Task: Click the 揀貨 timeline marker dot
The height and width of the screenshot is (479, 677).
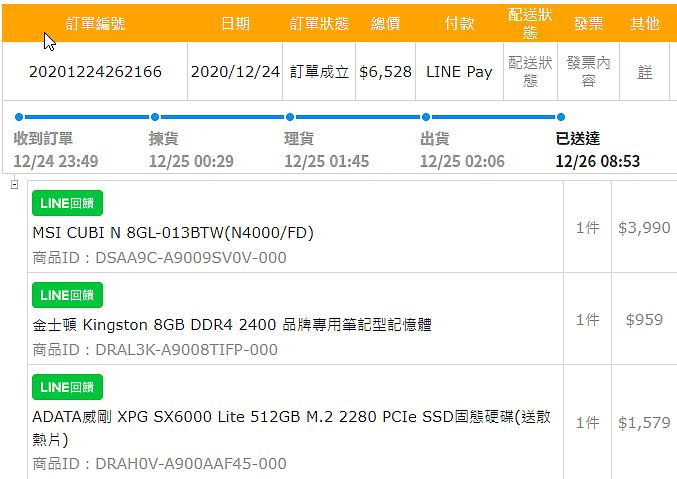Action: (x=154, y=117)
